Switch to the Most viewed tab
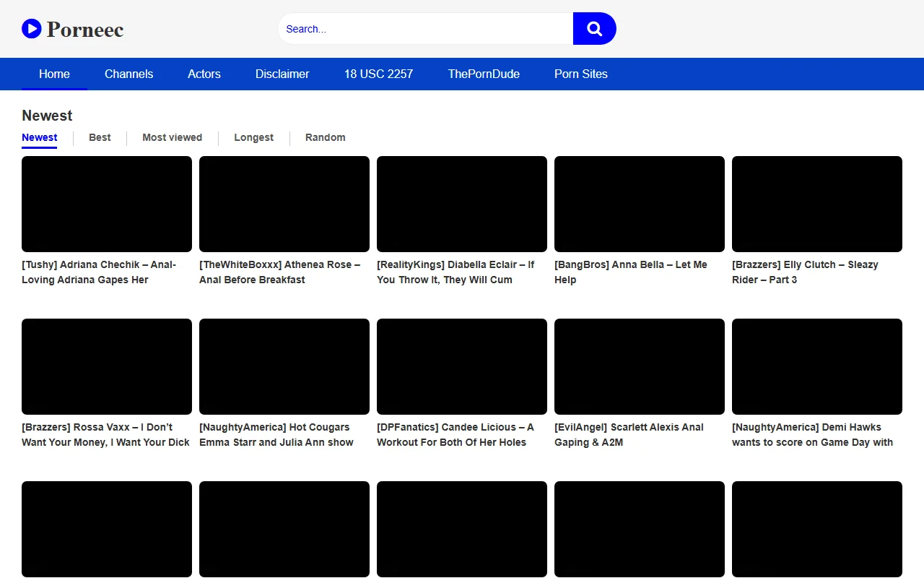924x578 pixels. click(x=172, y=137)
